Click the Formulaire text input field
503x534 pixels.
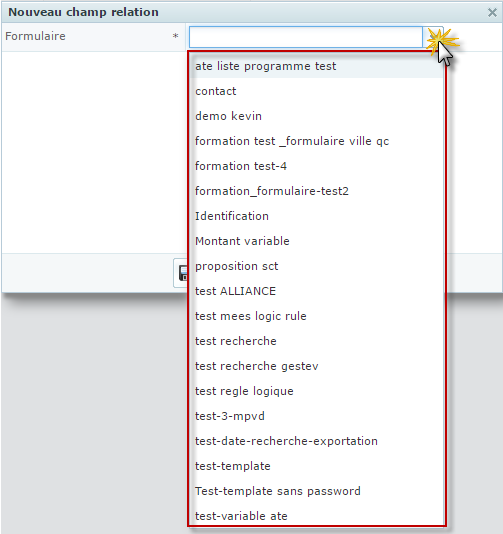coord(306,37)
